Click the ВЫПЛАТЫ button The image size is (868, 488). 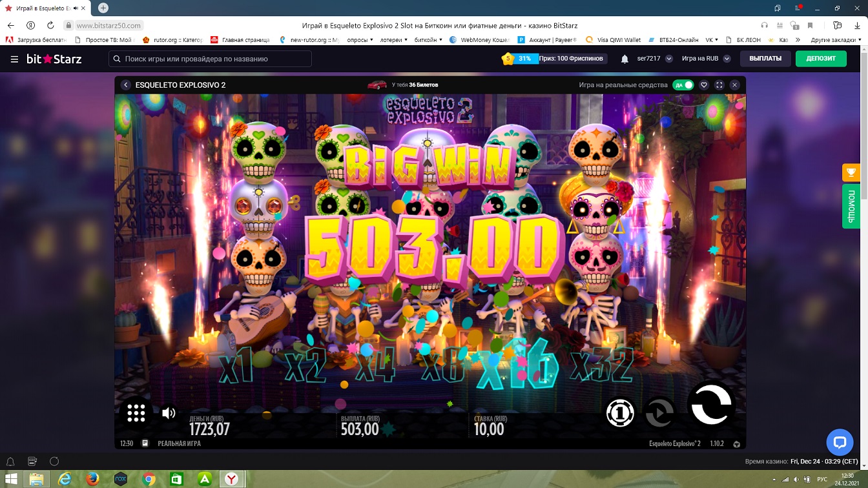[765, 59]
